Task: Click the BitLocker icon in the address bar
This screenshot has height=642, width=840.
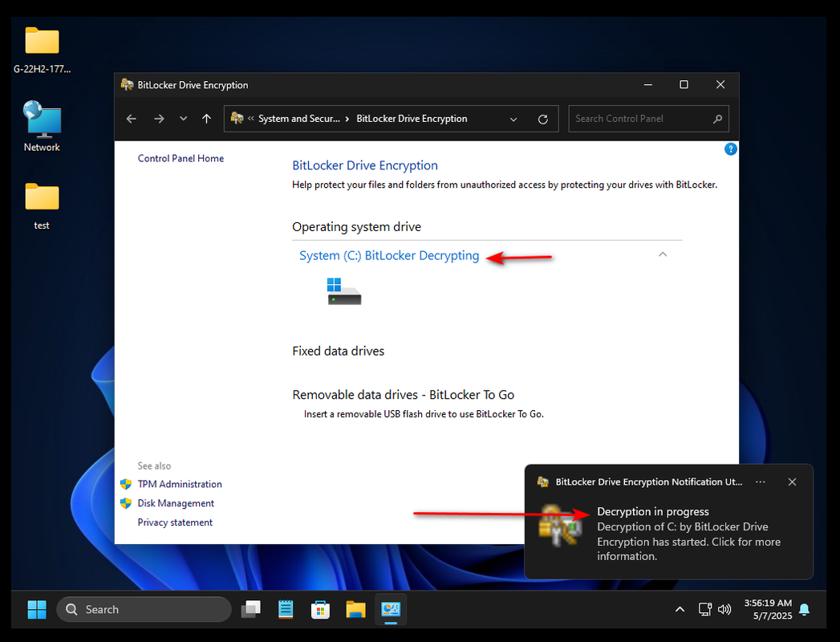Action: [237, 118]
